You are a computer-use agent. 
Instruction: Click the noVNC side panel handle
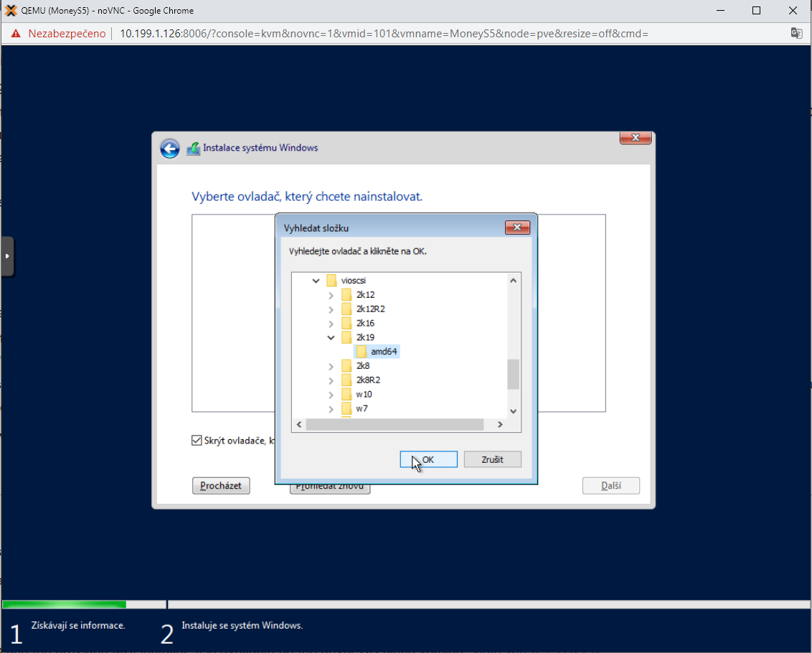(x=7, y=256)
